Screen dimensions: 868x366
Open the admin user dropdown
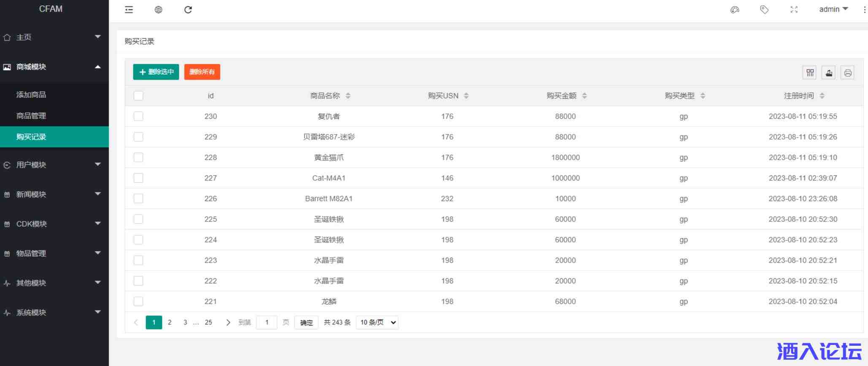833,9
